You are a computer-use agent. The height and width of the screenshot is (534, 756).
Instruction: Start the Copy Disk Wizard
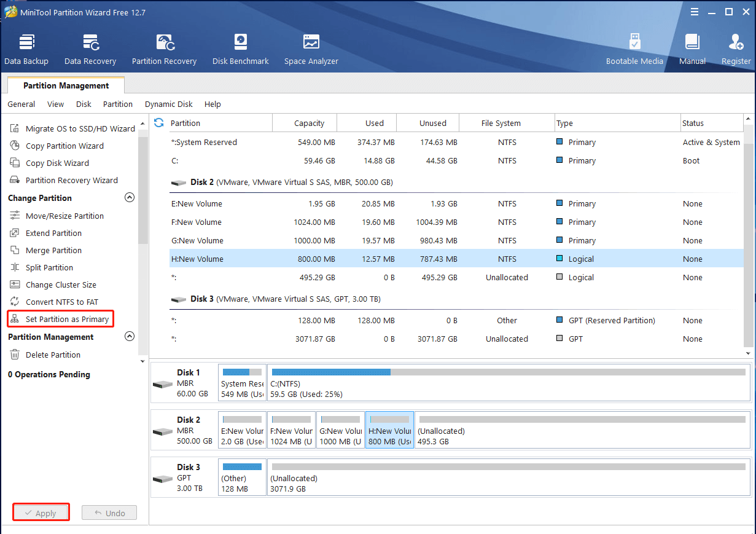tap(49, 163)
